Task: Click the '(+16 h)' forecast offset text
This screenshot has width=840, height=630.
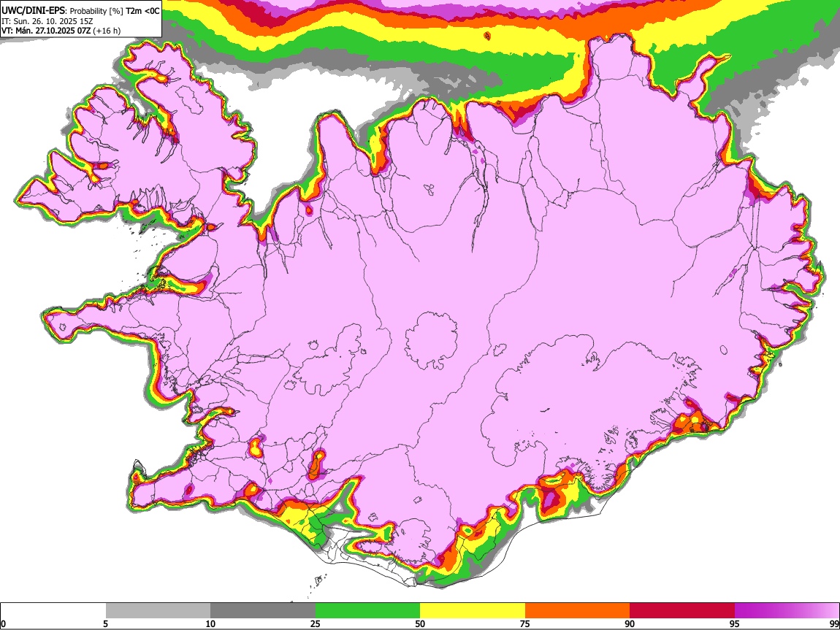Action: click(107, 31)
